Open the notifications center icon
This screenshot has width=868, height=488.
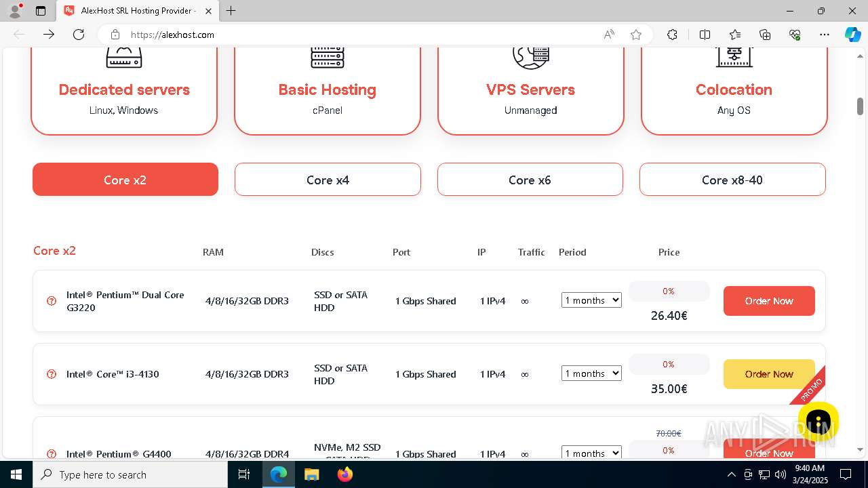click(846, 474)
